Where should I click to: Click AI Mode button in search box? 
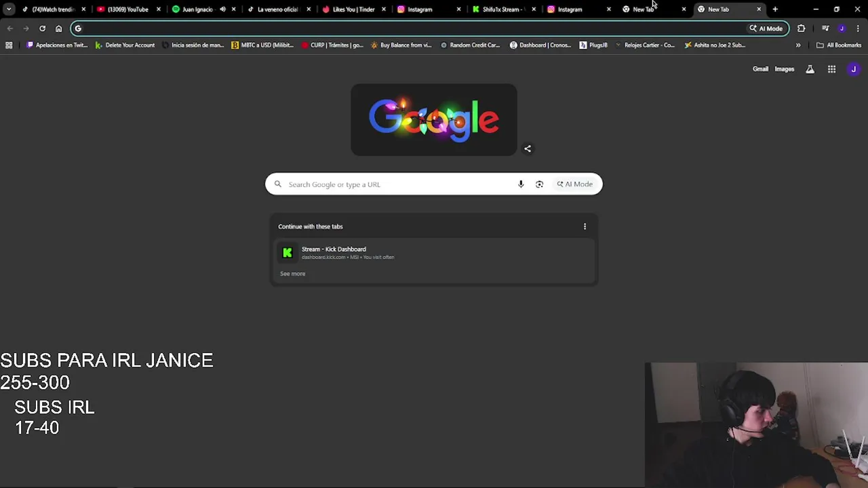[575, 184]
